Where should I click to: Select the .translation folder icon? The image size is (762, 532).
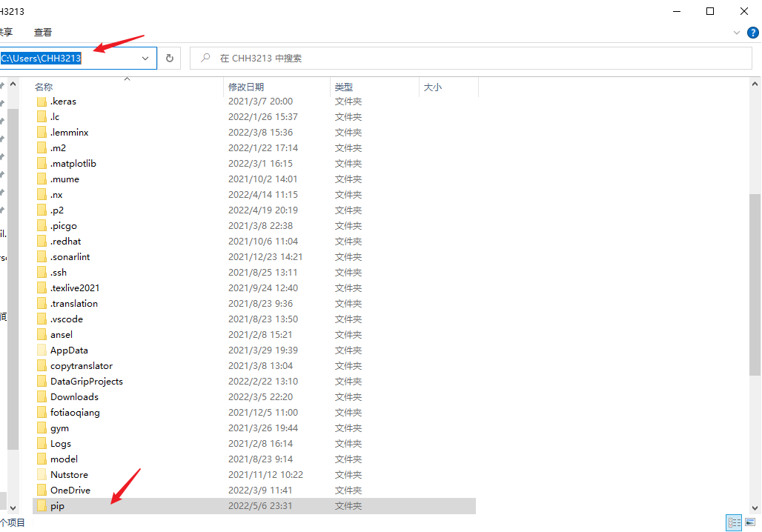point(42,304)
